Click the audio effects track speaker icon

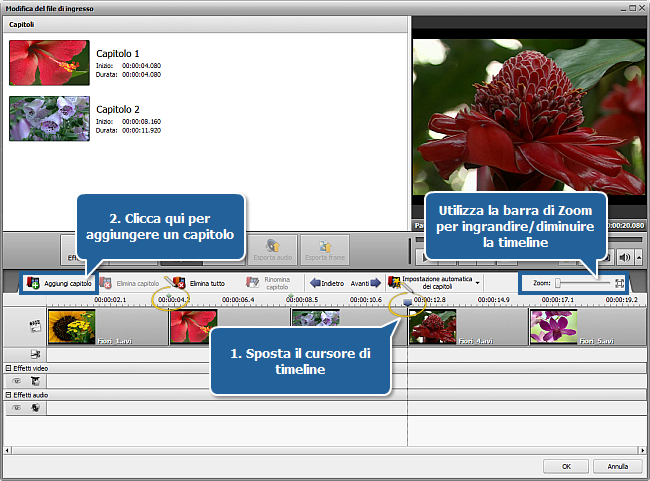coord(35,406)
